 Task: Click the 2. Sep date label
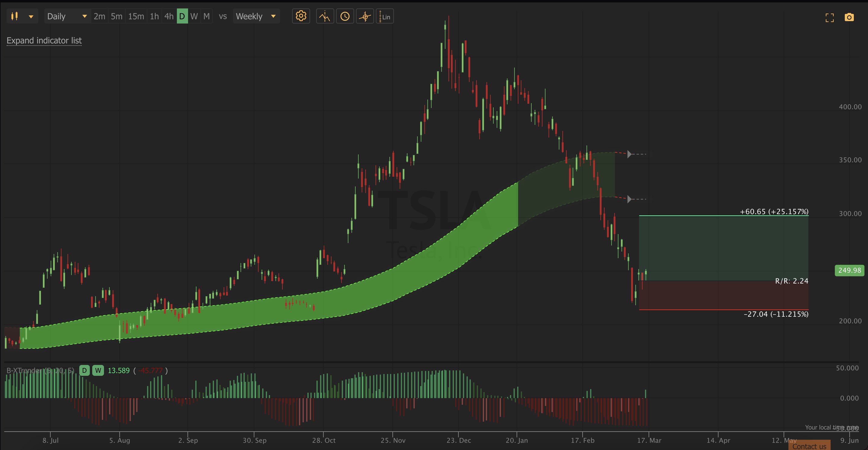[x=188, y=440]
